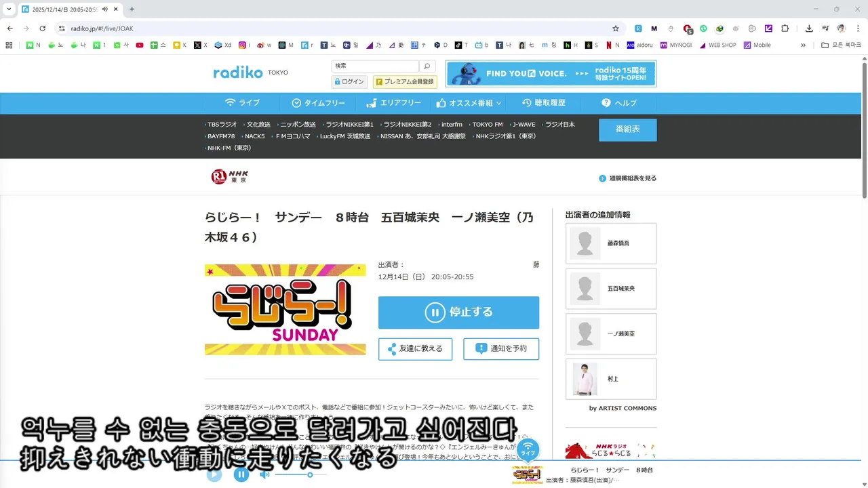Open the Chrome extensions puzzle icon
The height and width of the screenshot is (488, 868).
(x=785, y=28)
